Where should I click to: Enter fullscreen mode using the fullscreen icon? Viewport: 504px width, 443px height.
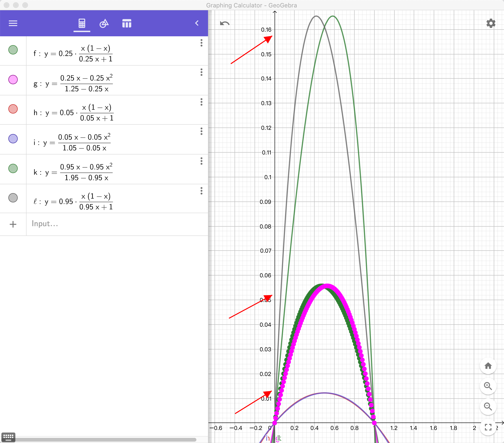tap(488, 427)
